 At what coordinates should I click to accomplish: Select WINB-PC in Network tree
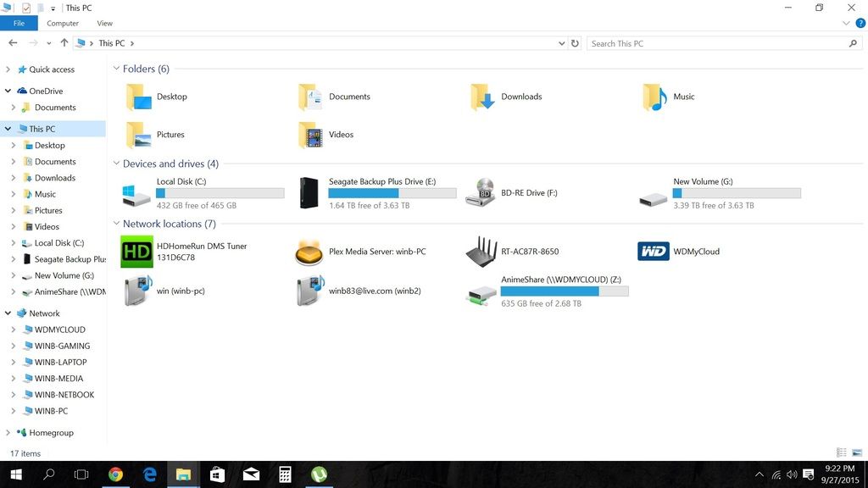(x=51, y=411)
